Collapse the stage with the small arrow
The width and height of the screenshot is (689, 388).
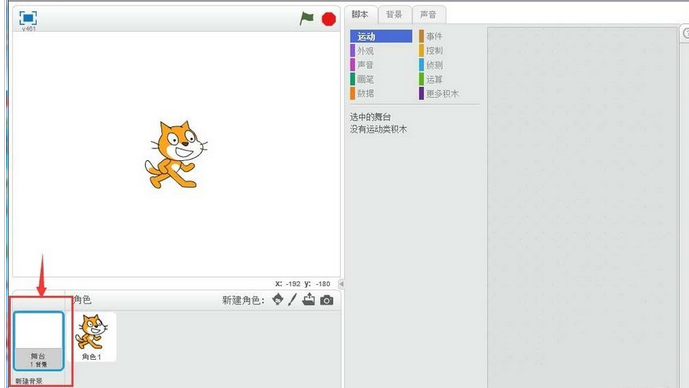point(341,284)
